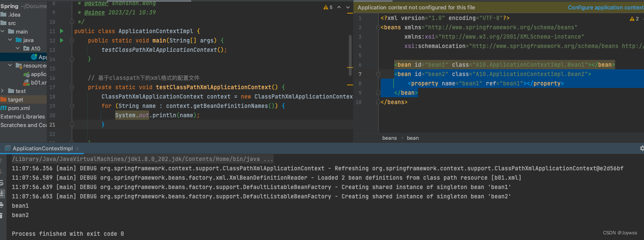Click console output line 'bean2'

tap(20, 215)
